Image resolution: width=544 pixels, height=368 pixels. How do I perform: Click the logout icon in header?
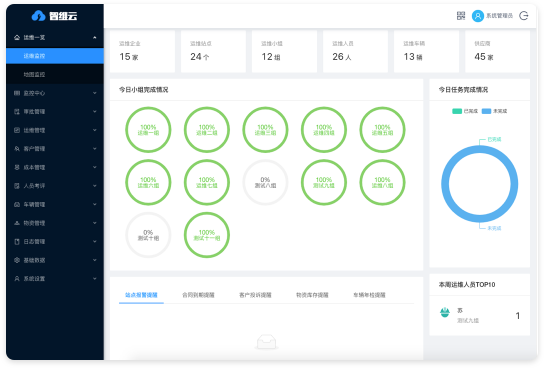tap(524, 16)
